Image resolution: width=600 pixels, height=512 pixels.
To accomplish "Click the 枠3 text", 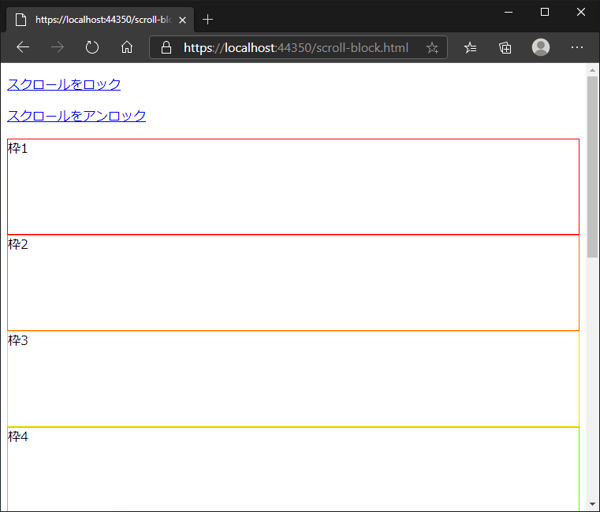I will pyautogui.click(x=18, y=340).
